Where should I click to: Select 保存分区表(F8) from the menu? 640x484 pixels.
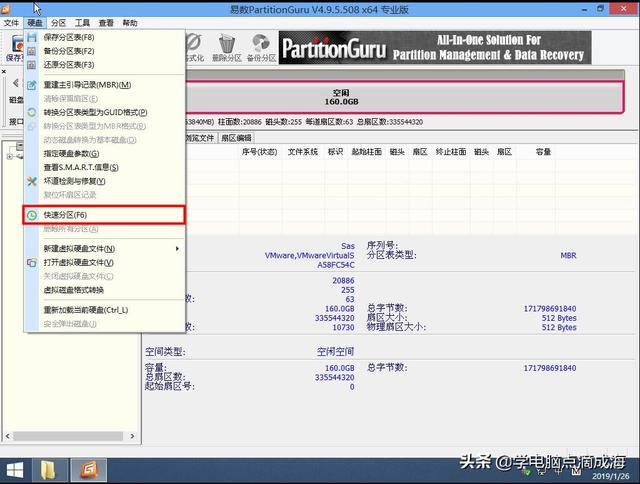point(105,38)
